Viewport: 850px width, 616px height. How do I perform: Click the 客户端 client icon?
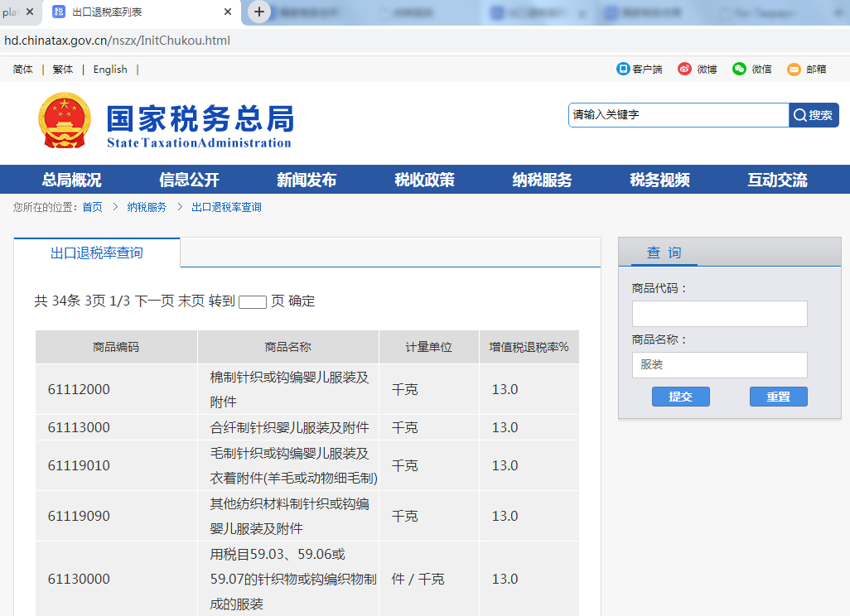point(623,69)
